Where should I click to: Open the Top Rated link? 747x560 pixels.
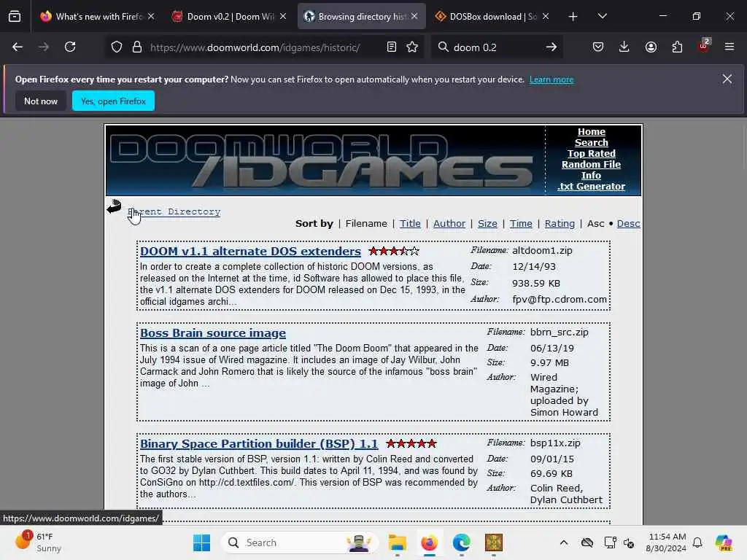[591, 154]
